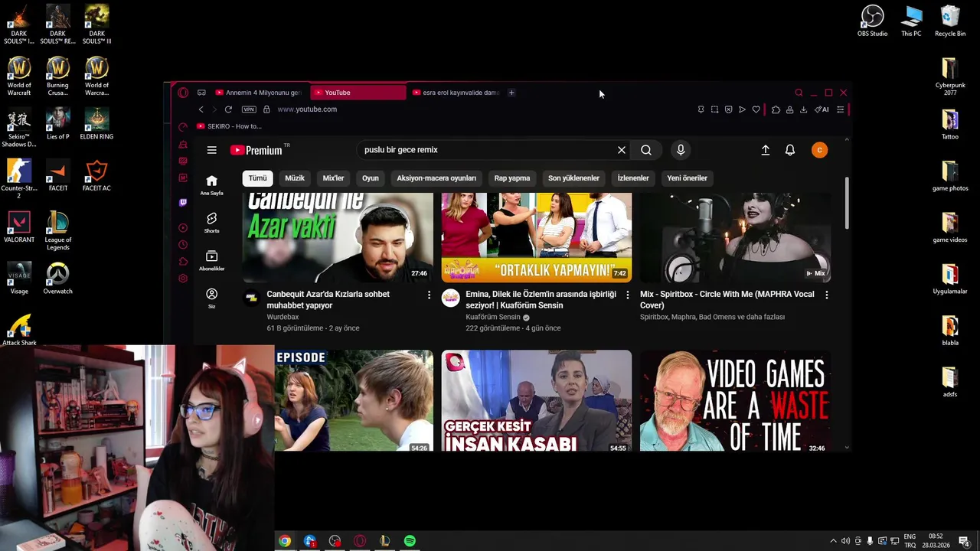980x551 pixels.
Task: Open options for Emina, Dilek ile Özlem video
Action: [x=628, y=295]
